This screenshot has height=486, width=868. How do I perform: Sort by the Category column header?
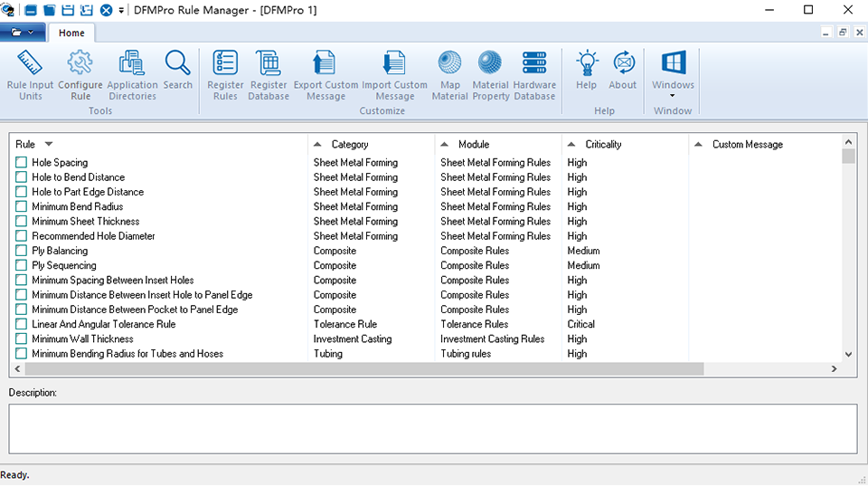(x=371, y=144)
